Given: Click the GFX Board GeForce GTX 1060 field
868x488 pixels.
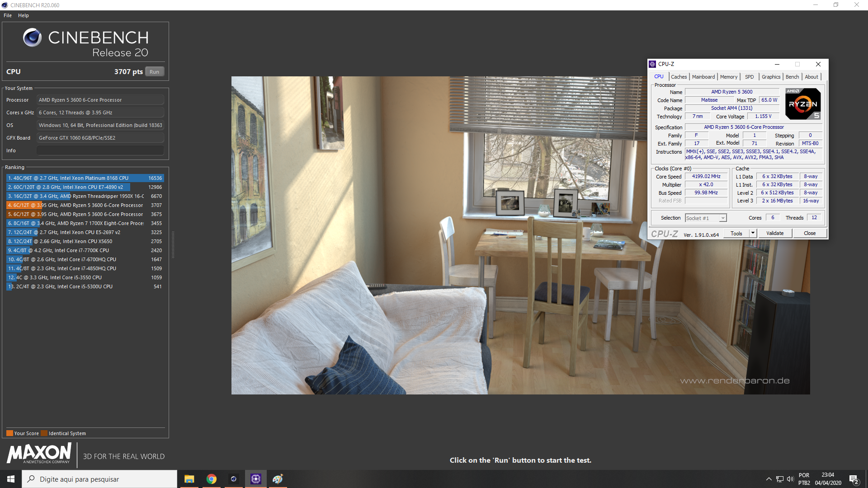Looking at the screenshot, I should point(100,138).
